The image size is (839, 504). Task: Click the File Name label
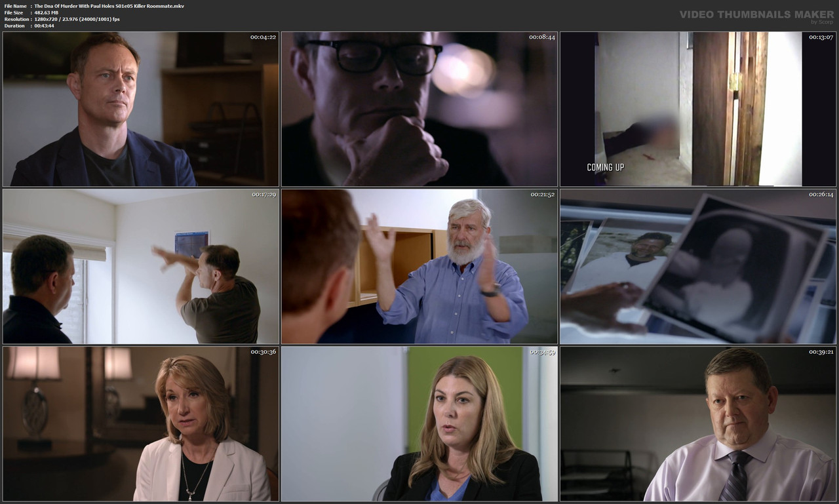pyautogui.click(x=15, y=6)
